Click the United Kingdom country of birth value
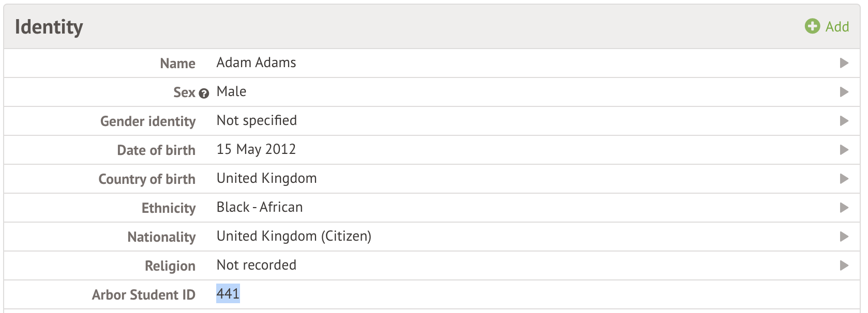 click(x=266, y=178)
